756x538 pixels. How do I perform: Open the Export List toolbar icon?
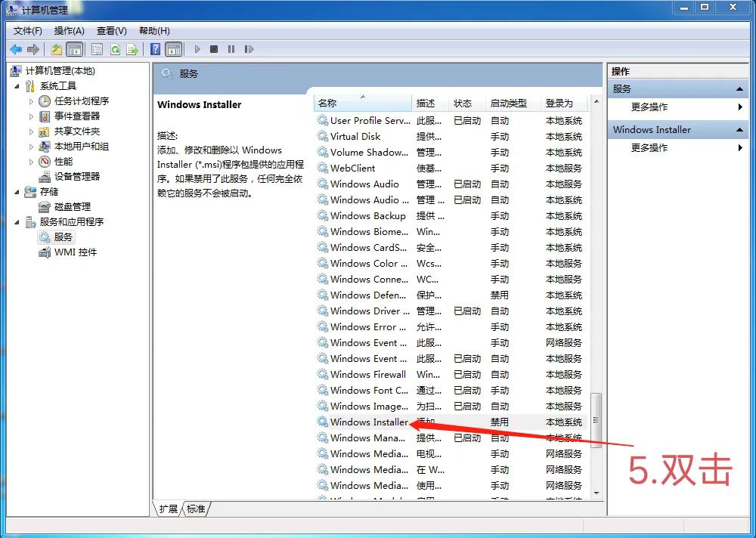[x=133, y=49]
